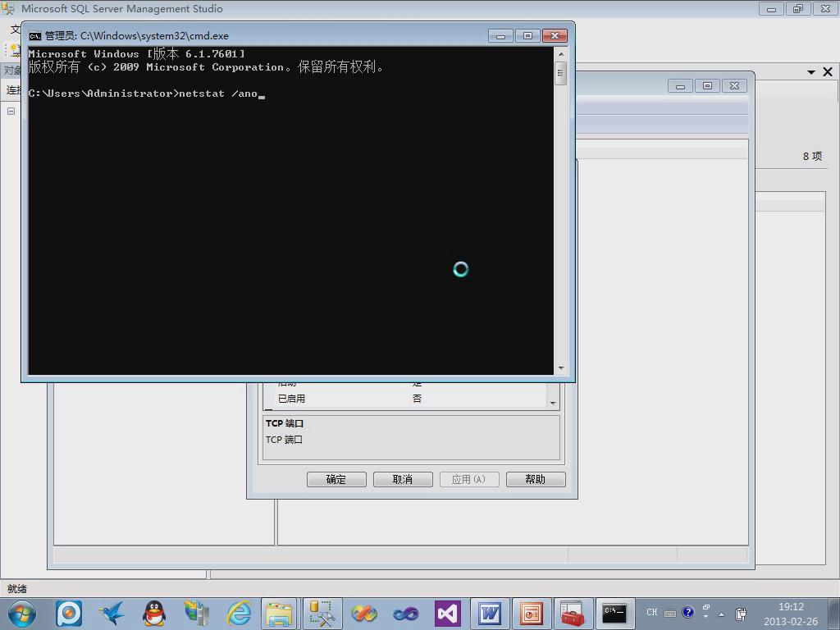The height and width of the screenshot is (630, 840).
Task: Switch to Microsoft Word taskbar icon
Action: pos(490,614)
